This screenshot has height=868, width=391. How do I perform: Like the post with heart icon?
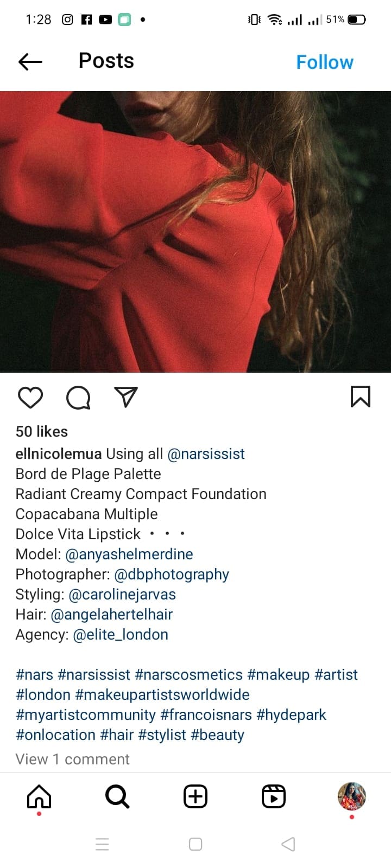tap(30, 398)
